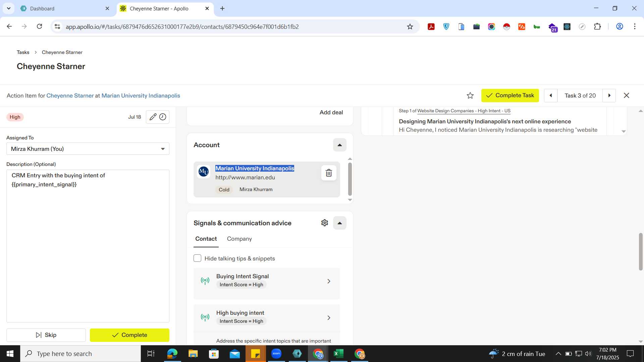Click the http://www.marian.edu URL text
Image resolution: width=644 pixels, height=362 pixels.
(245, 177)
